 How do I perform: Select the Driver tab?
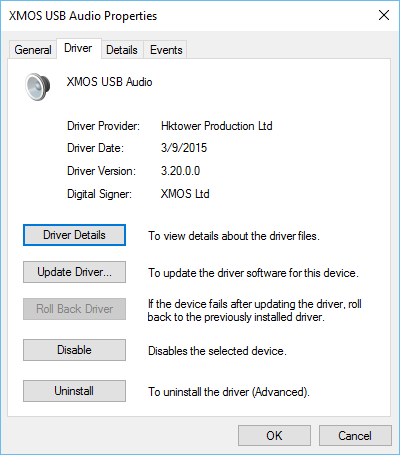click(x=78, y=48)
